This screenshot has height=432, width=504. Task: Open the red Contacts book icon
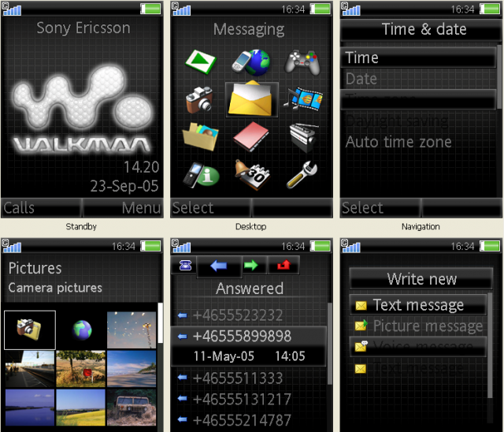[x=251, y=136]
